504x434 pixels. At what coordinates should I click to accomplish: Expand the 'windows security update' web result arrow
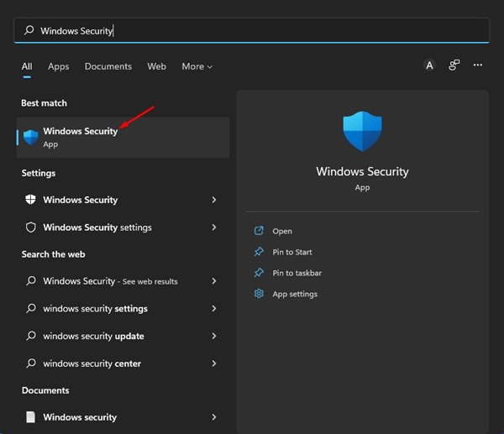click(214, 337)
